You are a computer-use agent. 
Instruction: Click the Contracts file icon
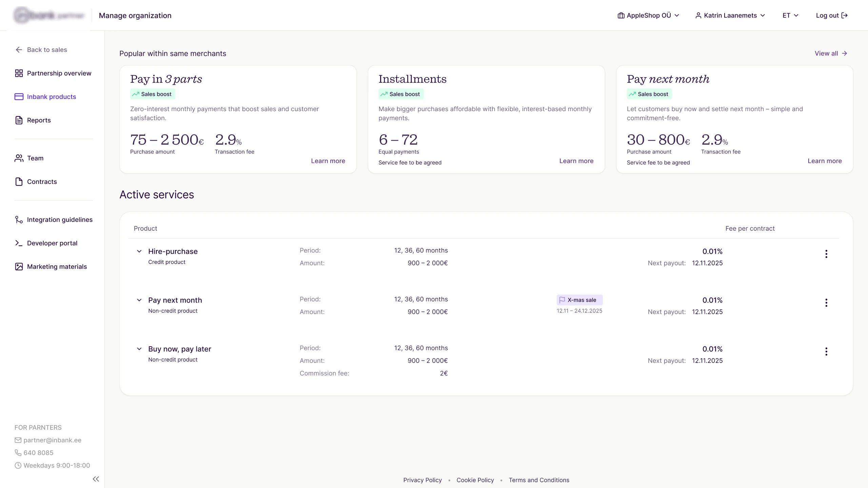tap(19, 182)
